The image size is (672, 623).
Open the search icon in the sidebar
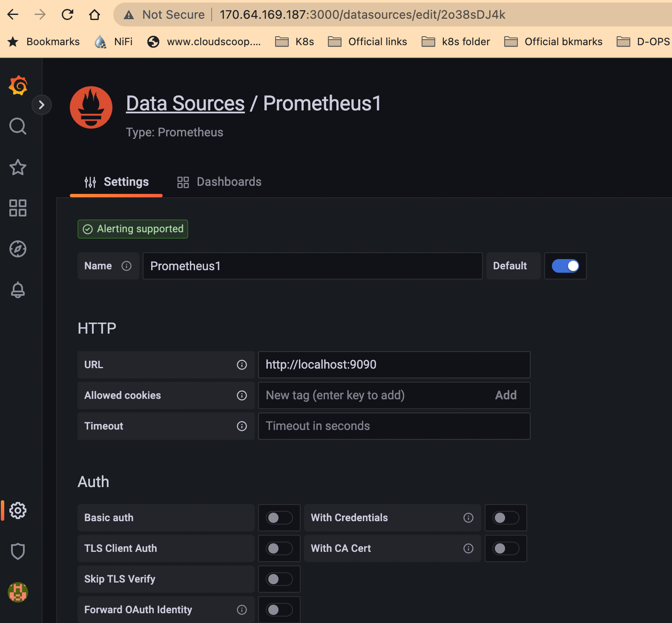pos(18,126)
